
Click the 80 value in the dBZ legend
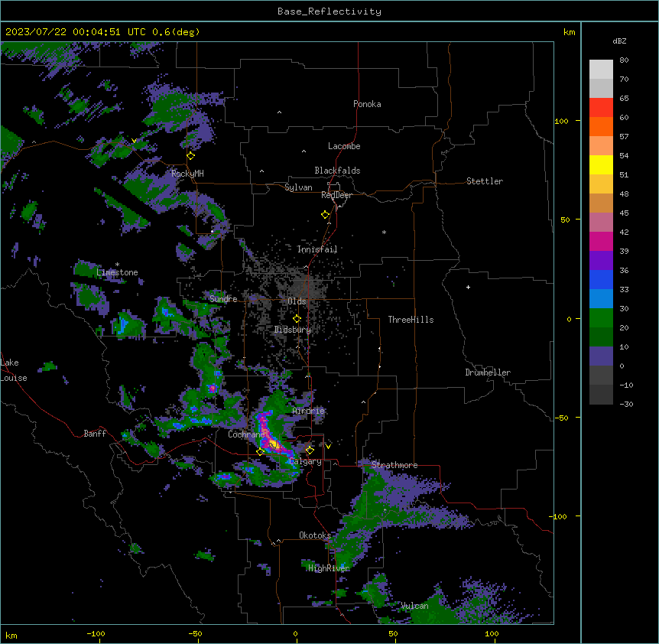pos(624,60)
